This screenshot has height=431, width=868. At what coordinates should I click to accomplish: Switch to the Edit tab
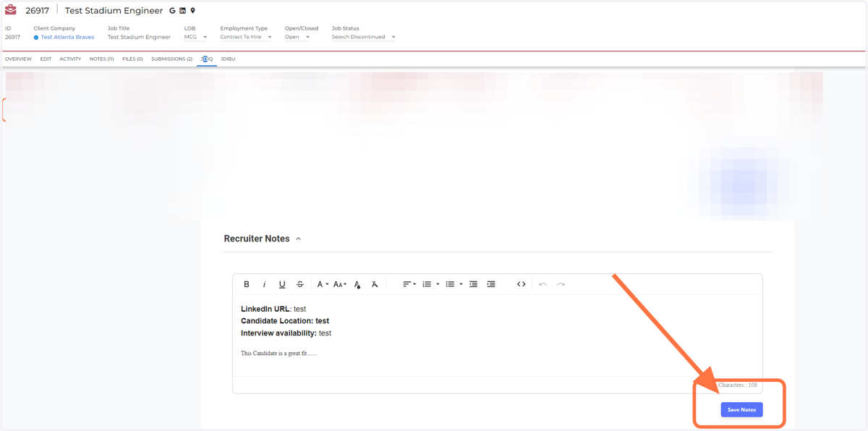[46, 59]
